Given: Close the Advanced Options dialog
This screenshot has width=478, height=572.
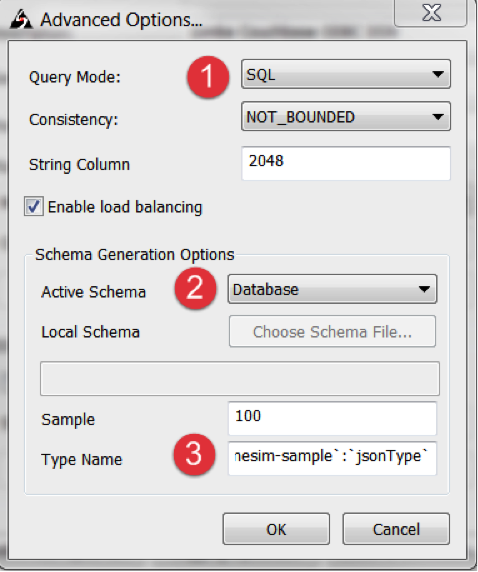Looking at the screenshot, I should 431,13.
